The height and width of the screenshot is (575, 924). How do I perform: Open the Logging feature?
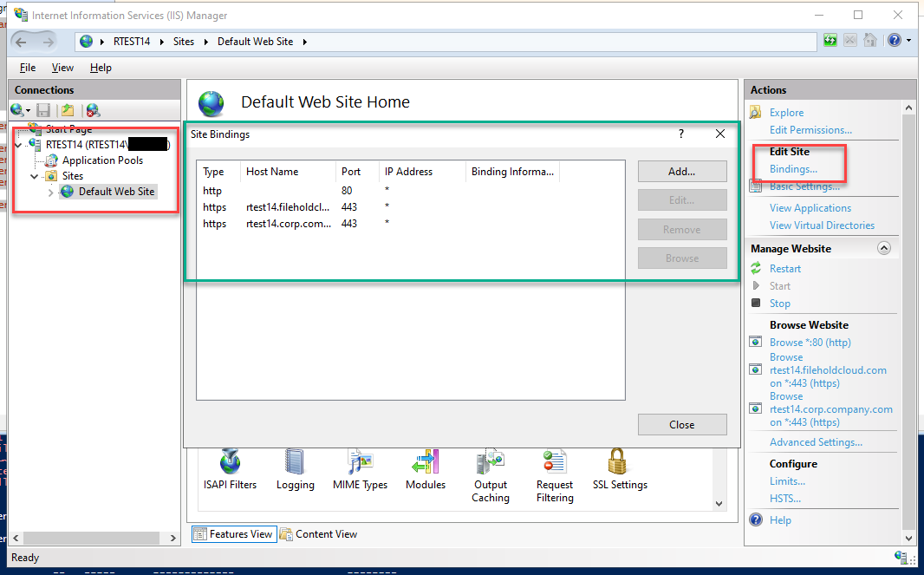point(295,468)
